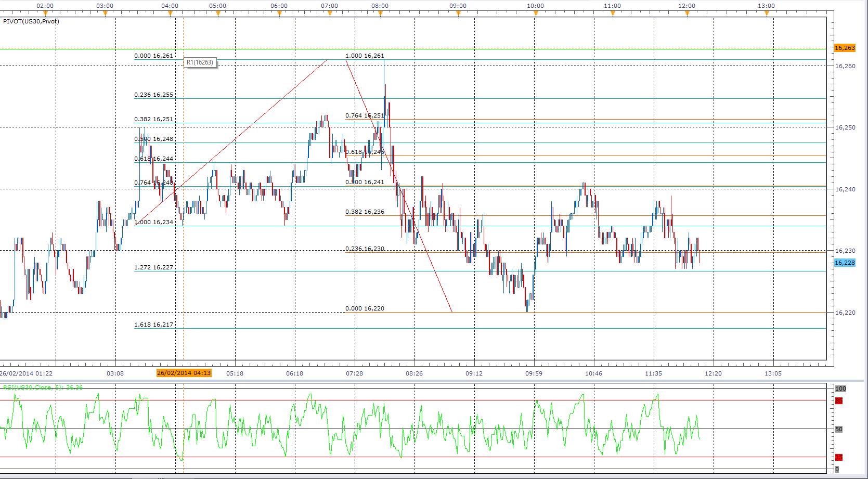
Task: Select the 0.382 16,236 Fibonacci label
Action: pos(365,212)
